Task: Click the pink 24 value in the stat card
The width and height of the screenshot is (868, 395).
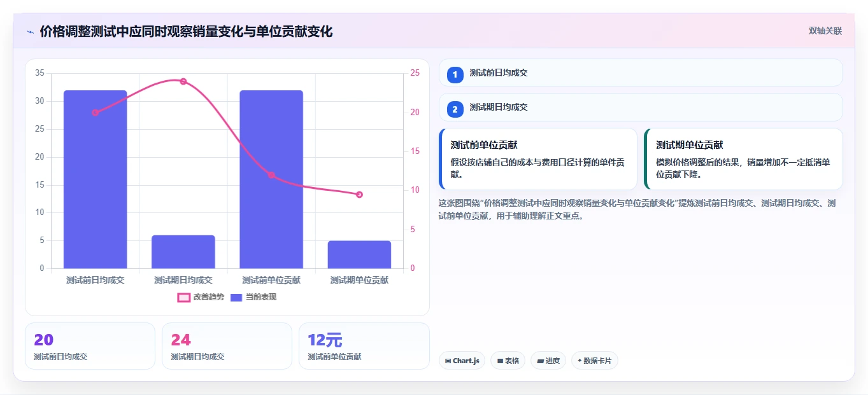Action: [x=181, y=340]
